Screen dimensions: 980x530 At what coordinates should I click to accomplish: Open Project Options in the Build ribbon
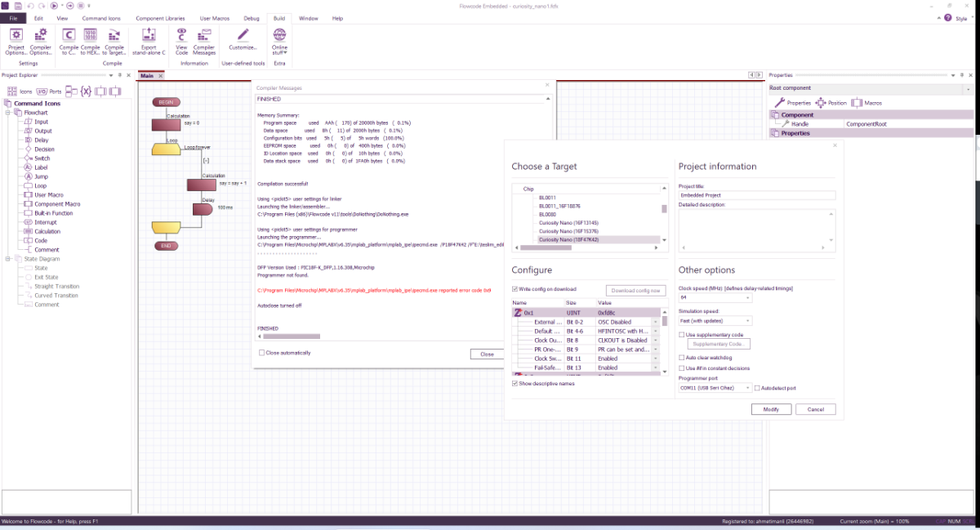point(16,40)
